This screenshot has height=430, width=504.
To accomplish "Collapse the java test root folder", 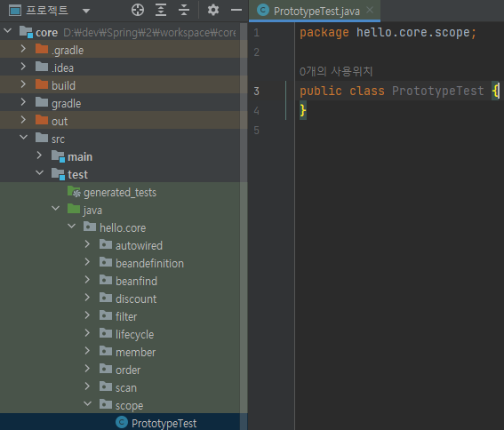I will 56,208.
